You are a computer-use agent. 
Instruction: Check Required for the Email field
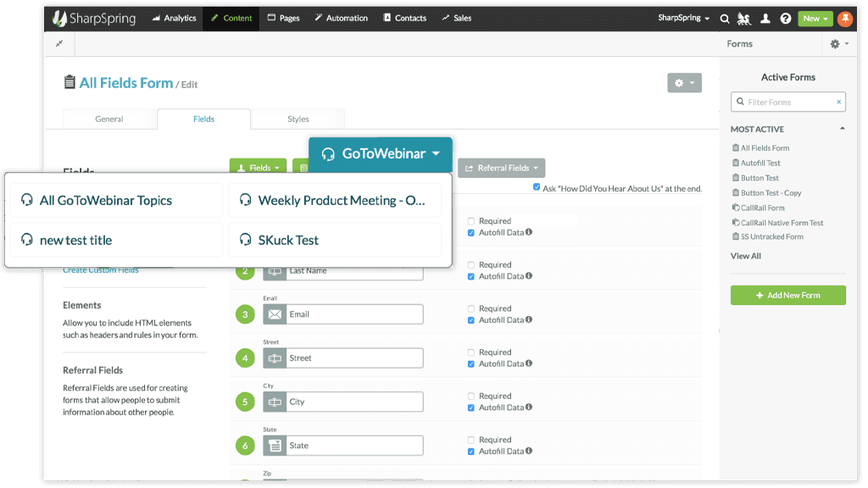(471, 308)
